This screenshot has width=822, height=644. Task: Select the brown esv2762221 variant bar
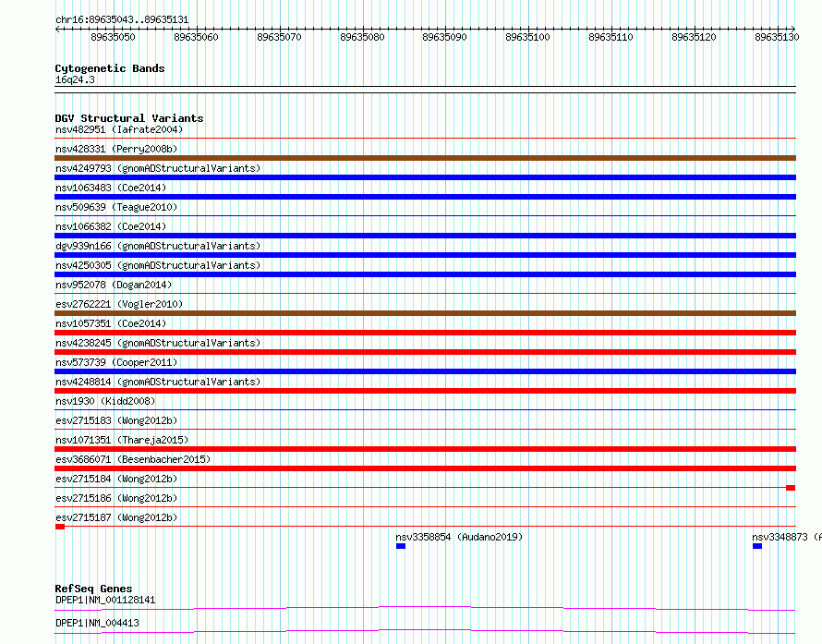coord(425,313)
